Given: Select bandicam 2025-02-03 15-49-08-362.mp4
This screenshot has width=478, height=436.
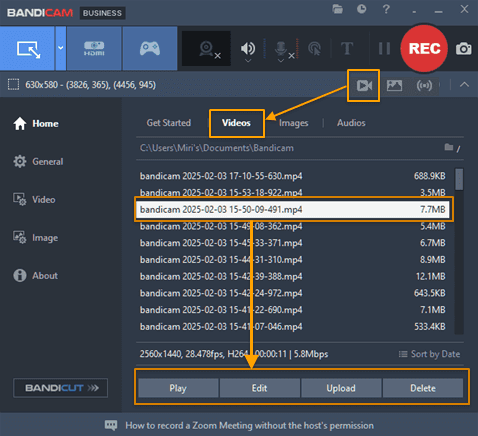Looking at the screenshot, I should 293,226.
